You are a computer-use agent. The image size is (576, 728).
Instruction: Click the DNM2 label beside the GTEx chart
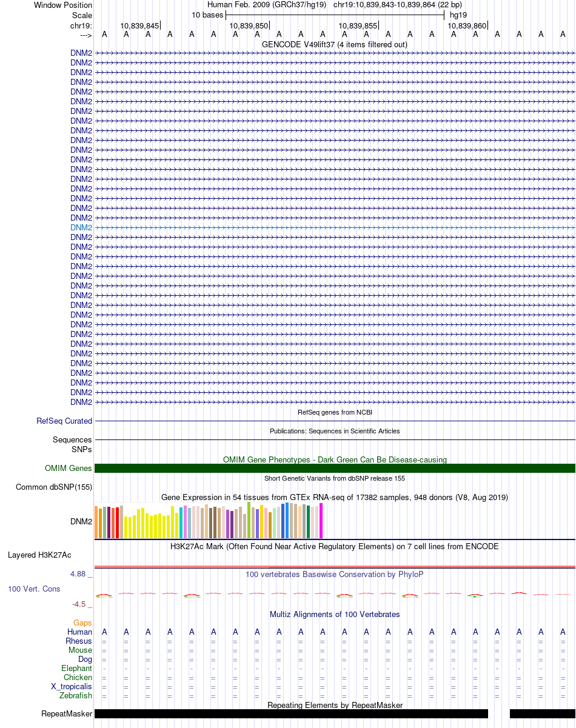[81, 521]
